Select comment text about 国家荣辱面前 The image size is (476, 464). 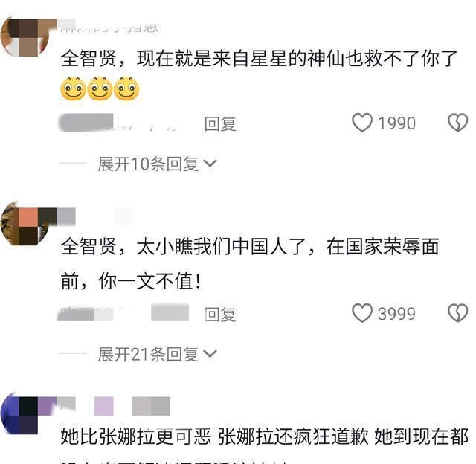(x=250, y=264)
